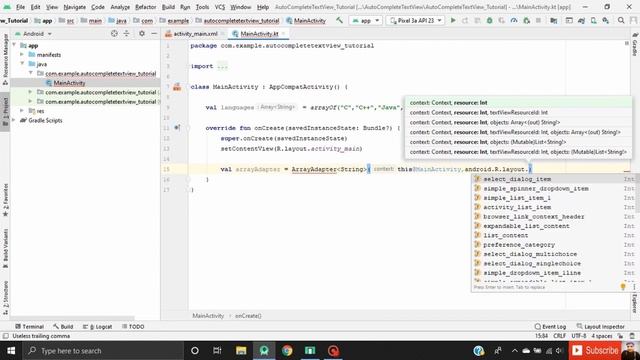The image size is (640, 360).
Task: Collapse the java folder arrow
Action: (x=22, y=64)
